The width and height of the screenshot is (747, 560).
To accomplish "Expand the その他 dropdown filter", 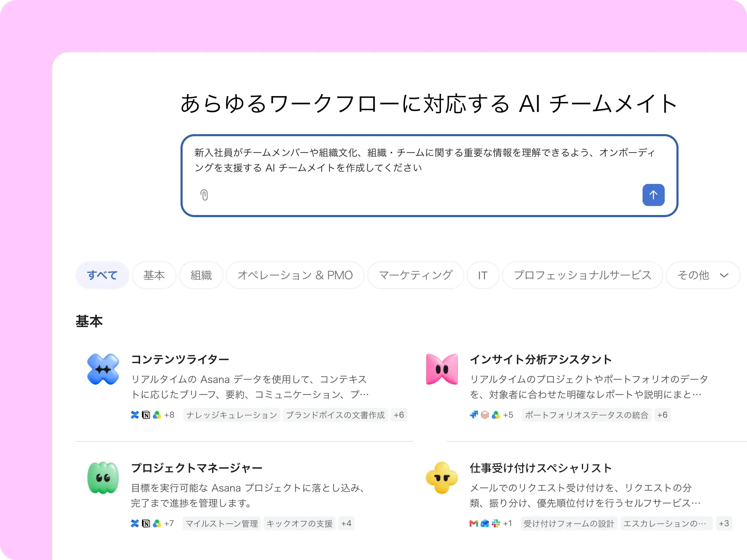I will (x=703, y=275).
